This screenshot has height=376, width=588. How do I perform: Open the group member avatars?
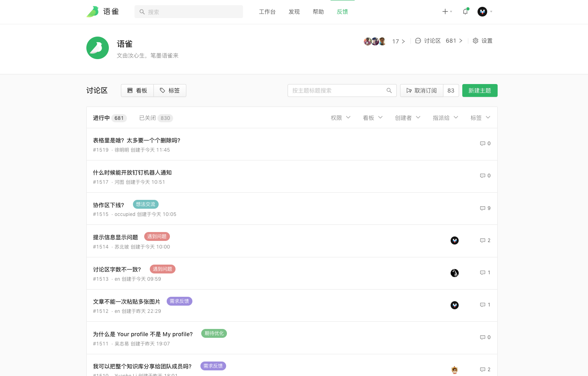tap(374, 41)
